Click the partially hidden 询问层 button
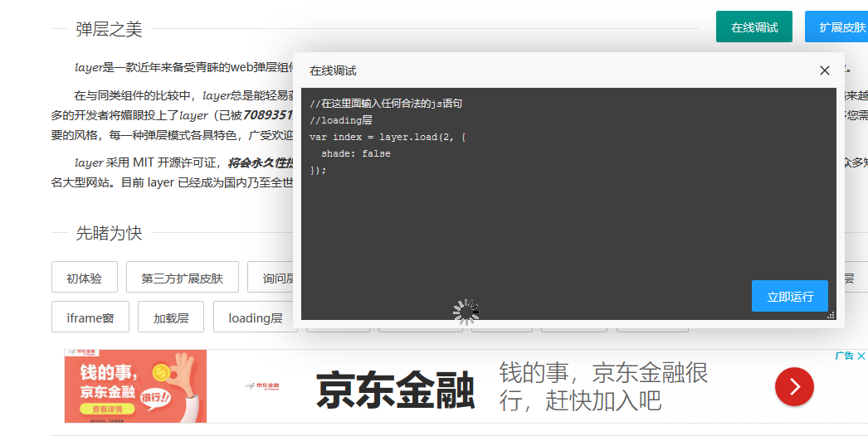The image size is (868, 436). coord(271,277)
